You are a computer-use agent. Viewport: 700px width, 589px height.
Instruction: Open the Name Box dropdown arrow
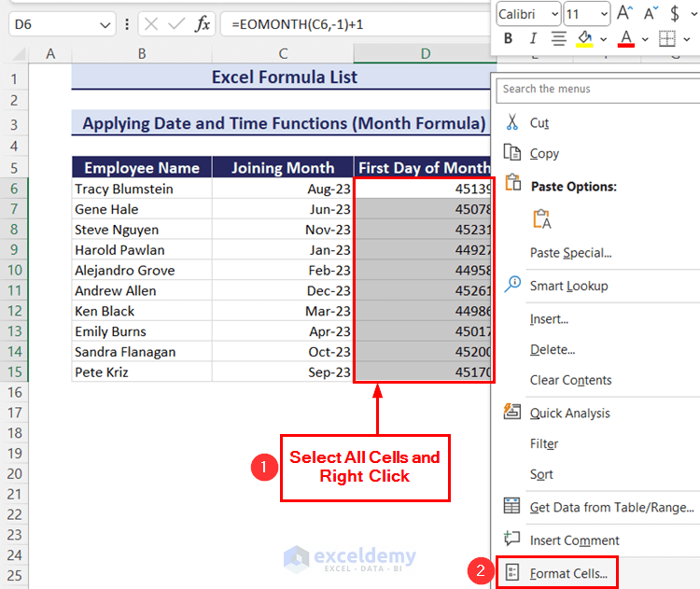pyautogui.click(x=105, y=25)
